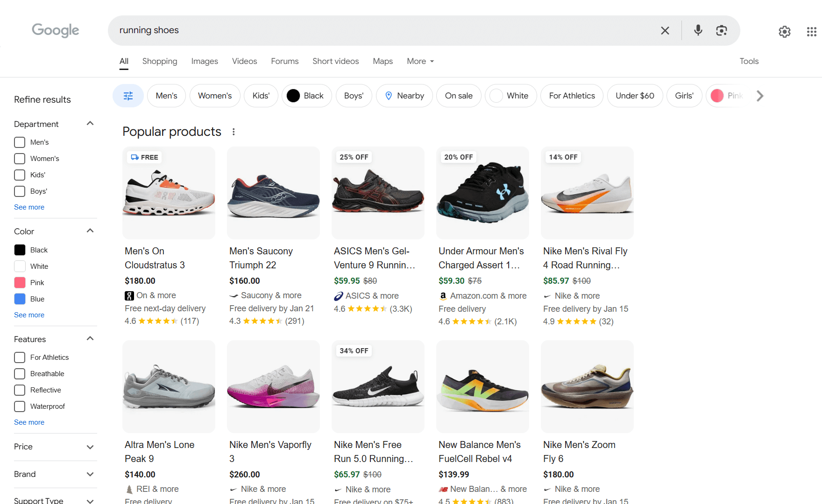The height and width of the screenshot is (504, 822).
Task: Expand the Price section
Action: 90,447
